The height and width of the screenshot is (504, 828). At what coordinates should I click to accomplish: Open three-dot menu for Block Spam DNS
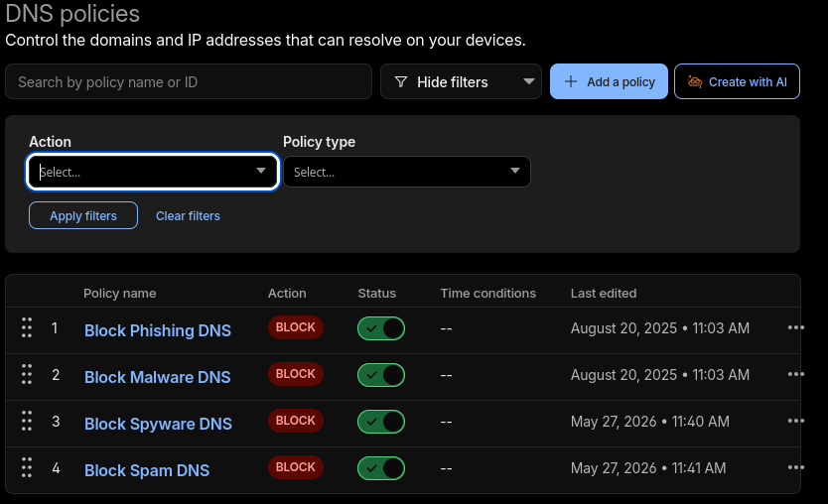tap(795, 467)
